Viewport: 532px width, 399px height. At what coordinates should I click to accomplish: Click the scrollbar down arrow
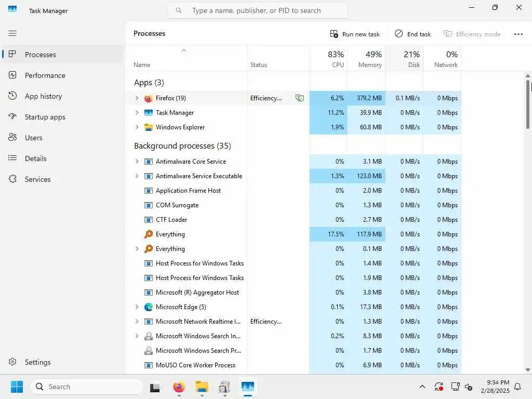[528, 370]
